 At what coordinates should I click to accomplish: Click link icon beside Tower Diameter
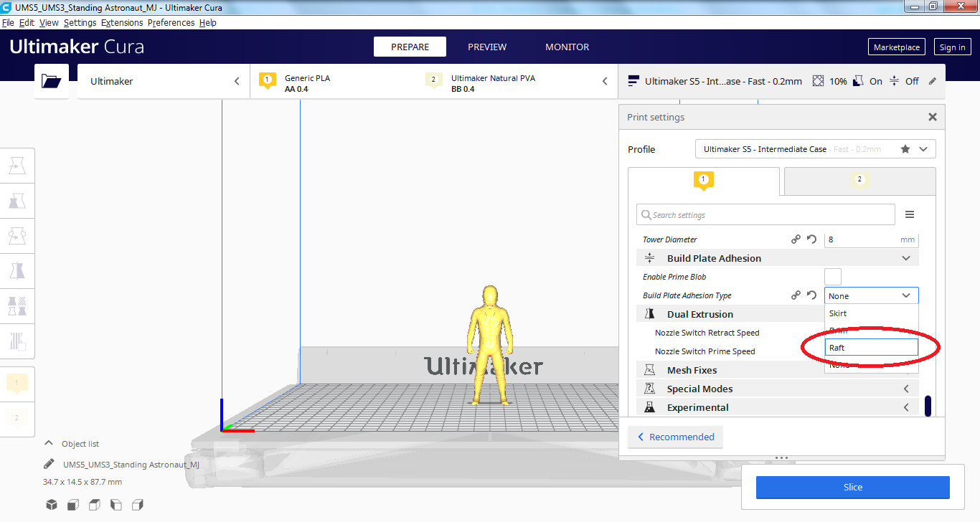(796, 239)
